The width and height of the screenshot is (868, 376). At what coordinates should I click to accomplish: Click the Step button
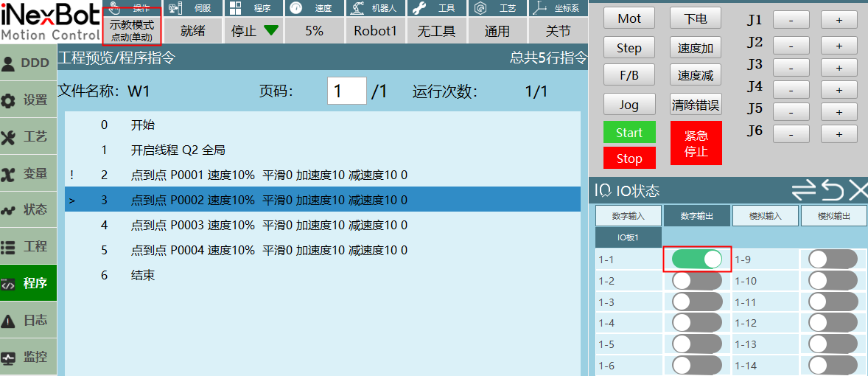[629, 48]
